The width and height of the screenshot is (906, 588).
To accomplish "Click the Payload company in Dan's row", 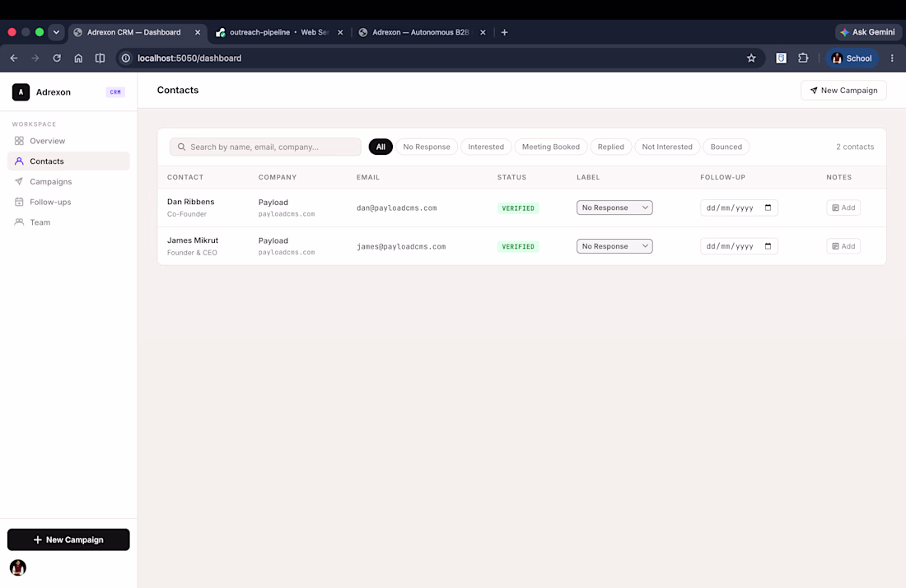I will tap(273, 202).
